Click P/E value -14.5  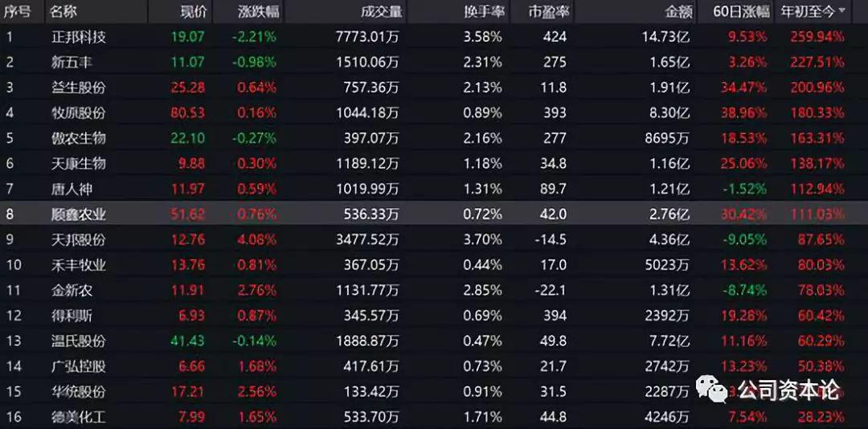coord(550,239)
